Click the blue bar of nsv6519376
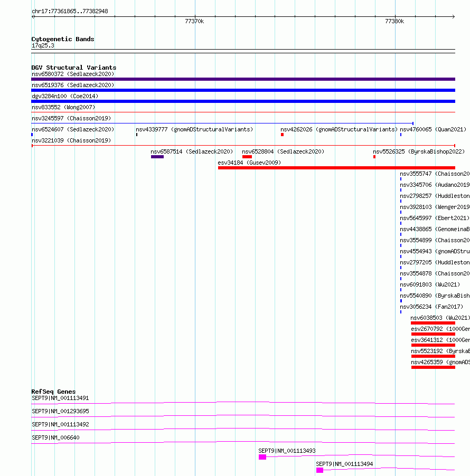470x476 pixels. pyautogui.click(x=243, y=90)
